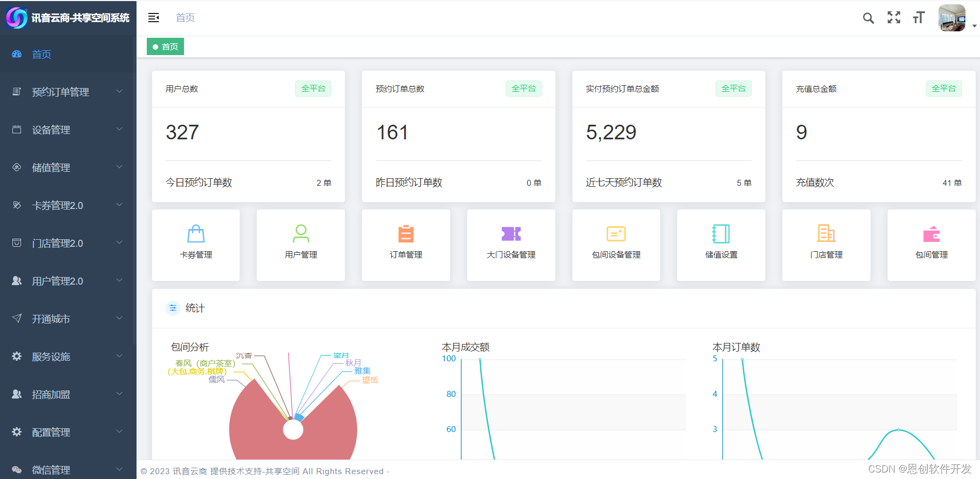The image size is (980, 479).
Task: Expand chevron beside 预约订单管理
Action: 119,91
